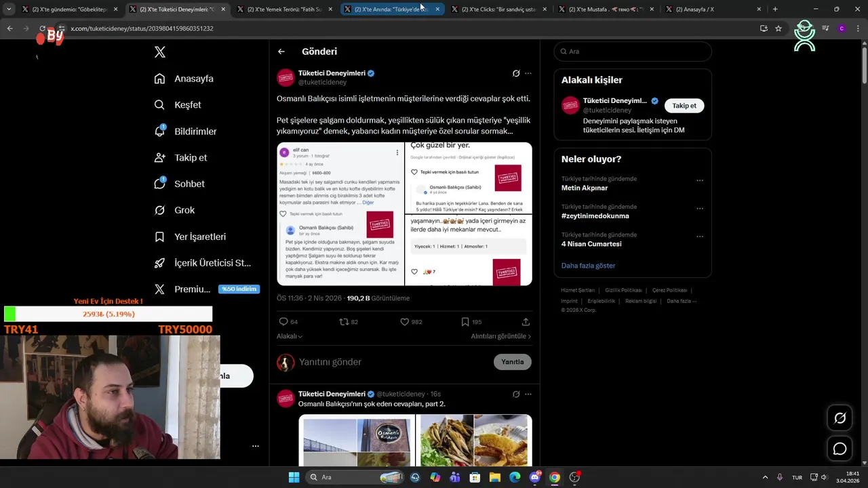This screenshot has height=488, width=868.
Task: Open the tab search dropdown arrow
Action: pos(9,9)
